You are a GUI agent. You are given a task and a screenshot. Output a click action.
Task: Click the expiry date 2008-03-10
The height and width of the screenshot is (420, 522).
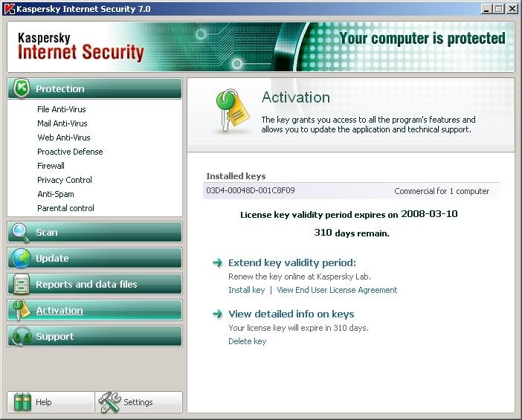[x=429, y=214]
